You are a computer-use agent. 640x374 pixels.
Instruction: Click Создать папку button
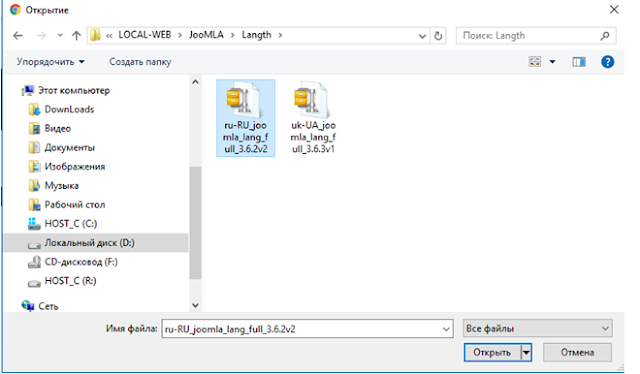coord(140,62)
